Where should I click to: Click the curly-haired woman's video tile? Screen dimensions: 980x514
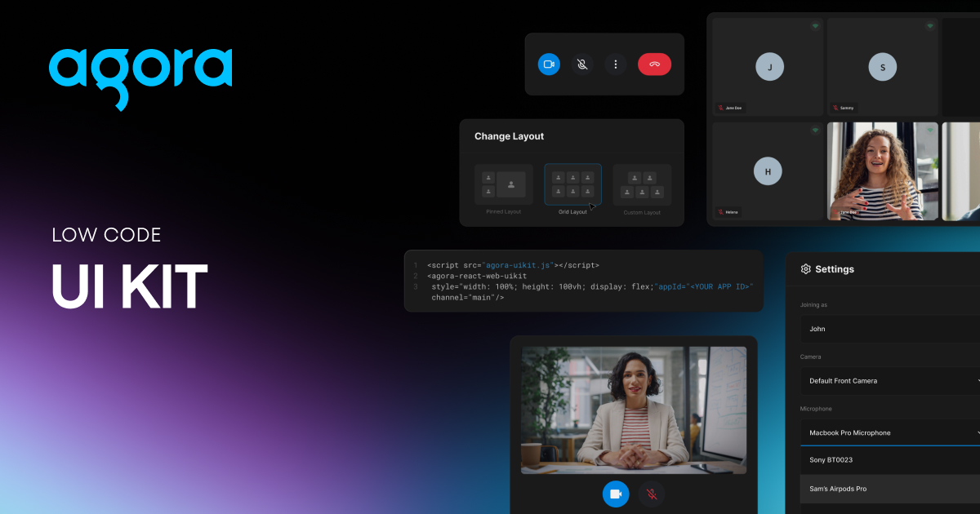click(x=883, y=171)
